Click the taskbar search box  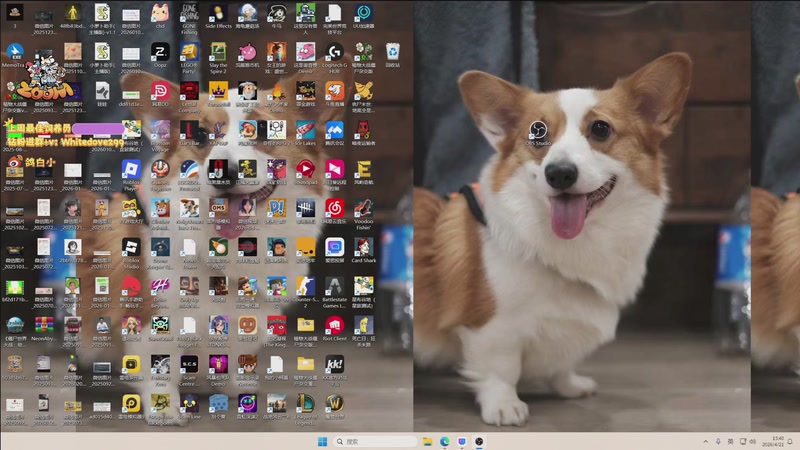(x=373, y=441)
